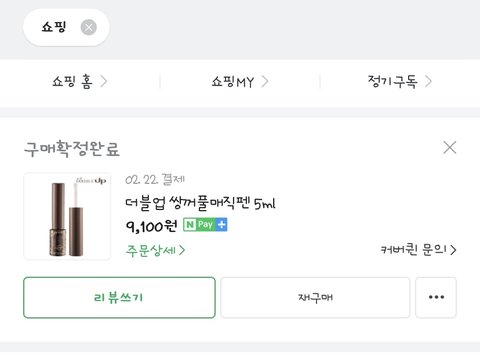Click the chevron beside 쇼핑MY

tap(265, 81)
